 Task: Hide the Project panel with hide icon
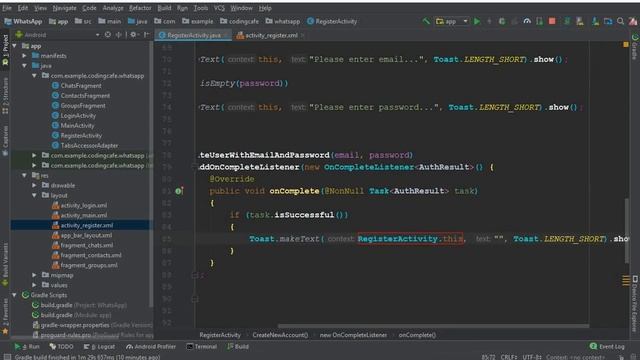coord(147,35)
